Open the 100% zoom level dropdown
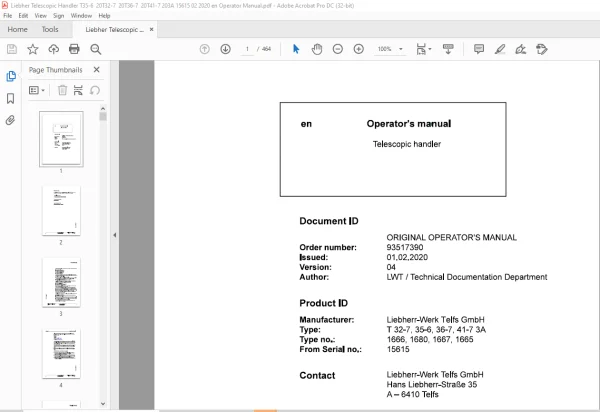 (x=390, y=49)
